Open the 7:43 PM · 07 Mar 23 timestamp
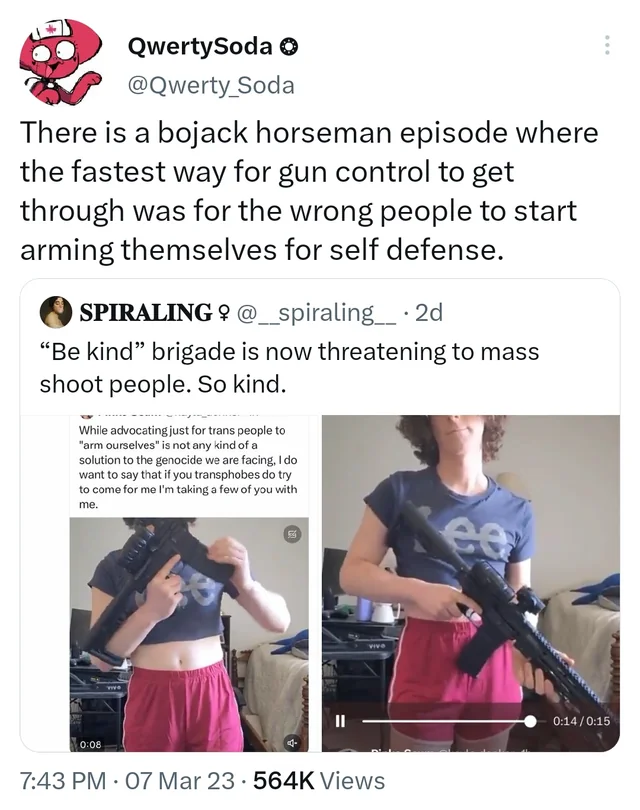 (x=127, y=781)
